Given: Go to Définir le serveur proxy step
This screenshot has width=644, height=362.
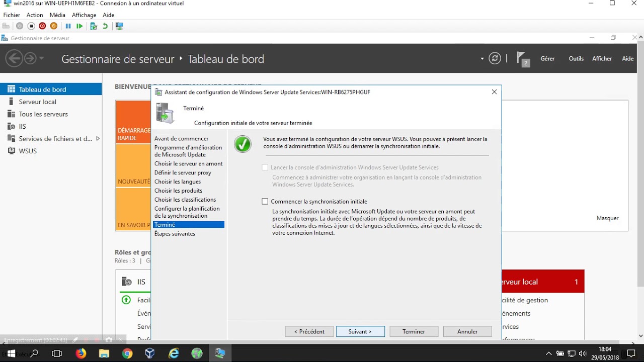Looking at the screenshot, I should pos(183,173).
